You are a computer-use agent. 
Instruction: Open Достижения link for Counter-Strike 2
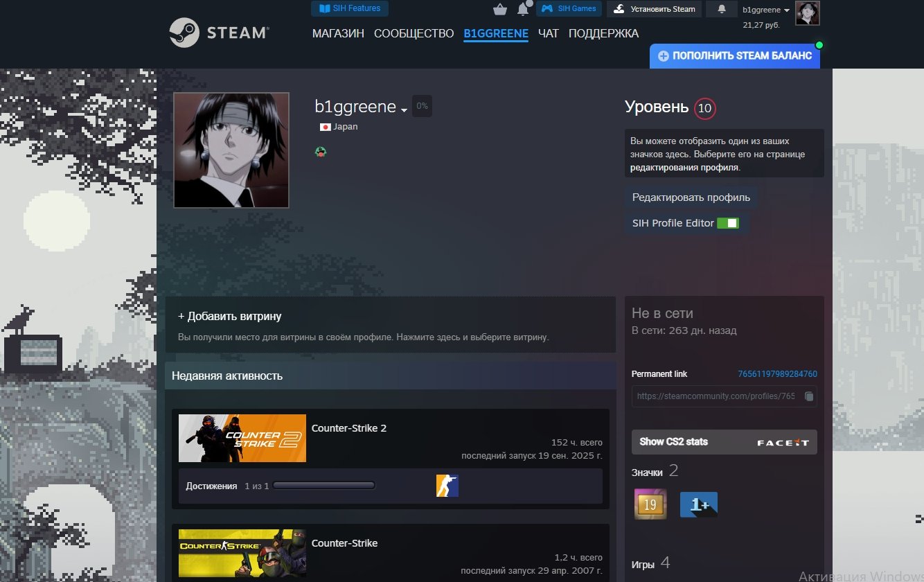tap(211, 486)
